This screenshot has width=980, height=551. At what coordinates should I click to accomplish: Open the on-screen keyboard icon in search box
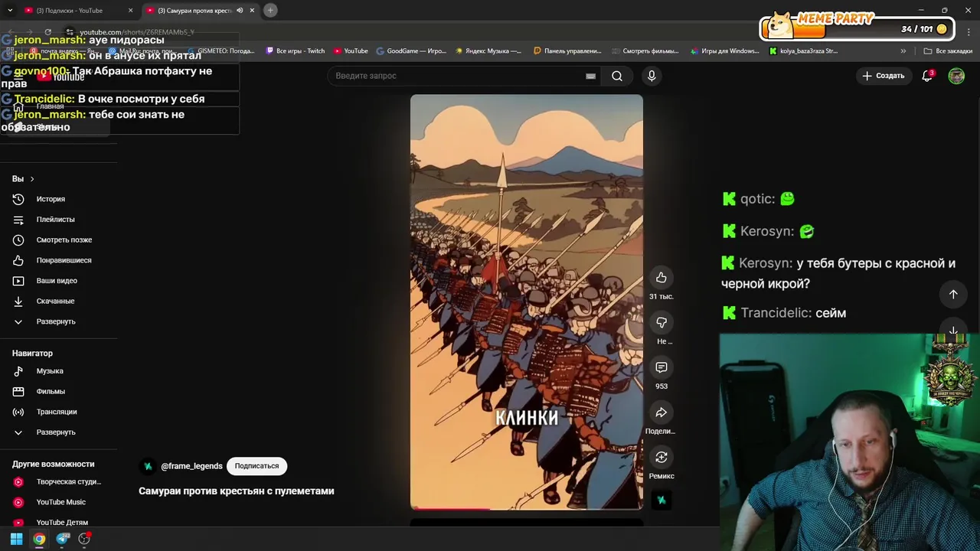click(590, 76)
